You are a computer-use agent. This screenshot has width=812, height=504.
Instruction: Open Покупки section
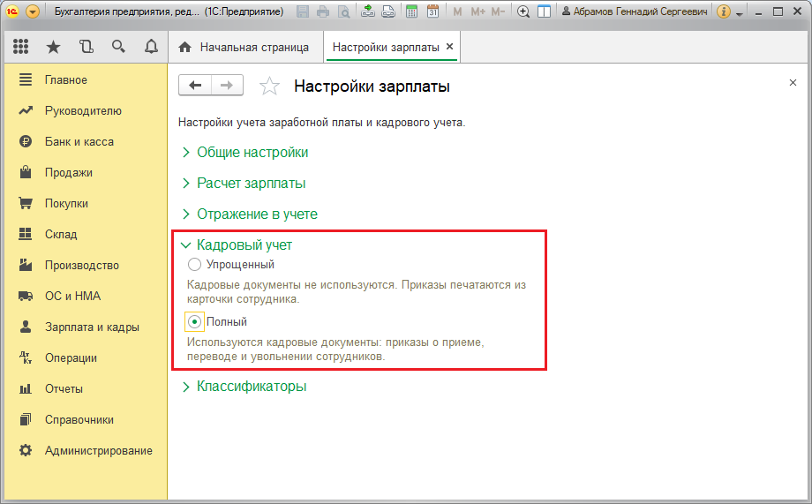point(86,203)
